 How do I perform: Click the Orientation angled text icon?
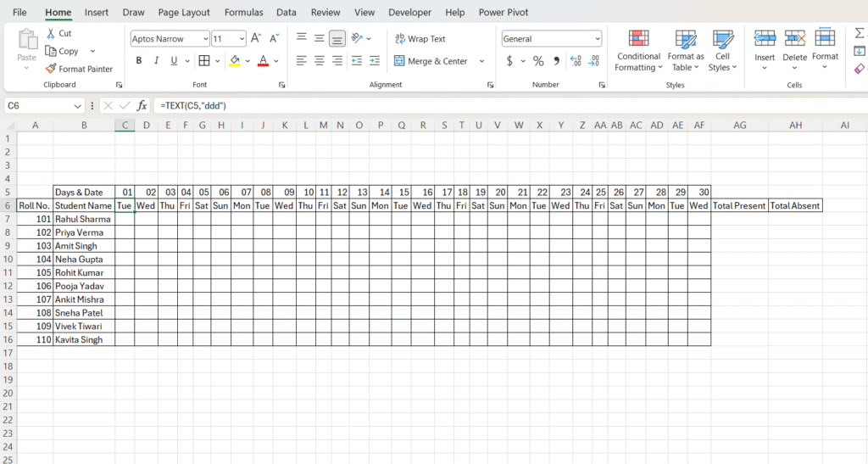point(358,38)
